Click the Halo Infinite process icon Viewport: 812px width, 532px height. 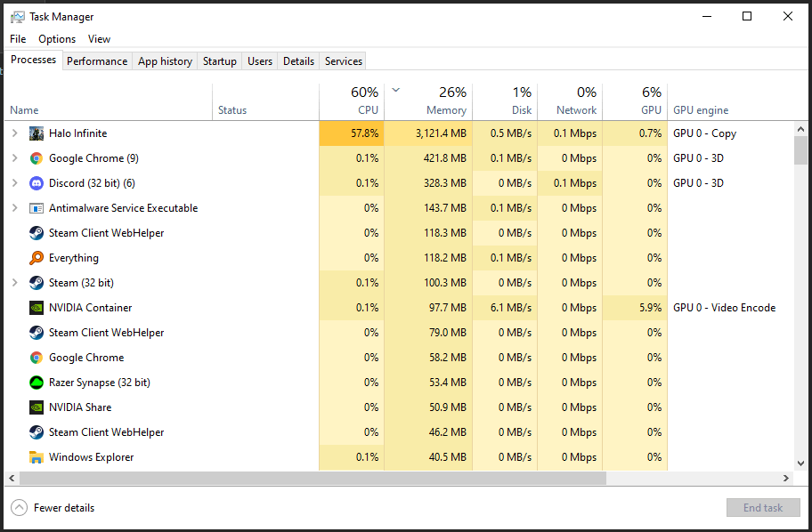coord(37,133)
